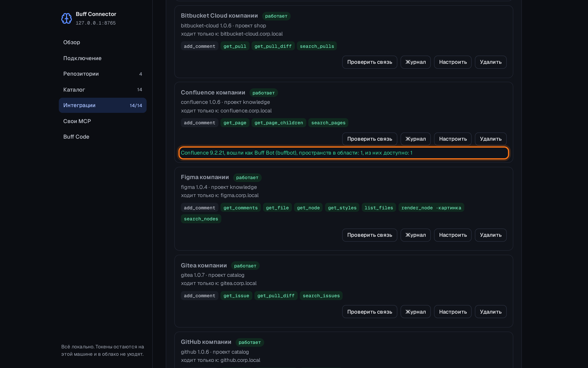Click the get_pull_diff tag under Bitbucket Cloud
Screen dimensions: 588x368
click(273, 46)
